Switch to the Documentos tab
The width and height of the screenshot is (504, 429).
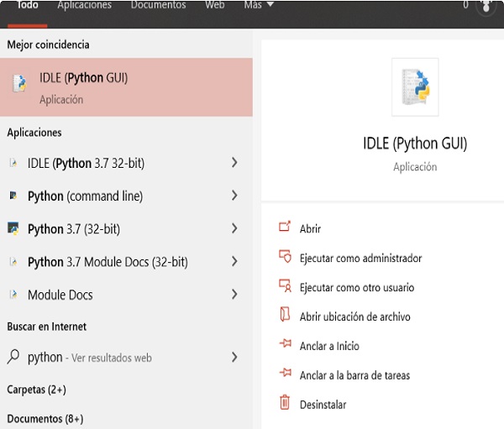click(158, 5)
